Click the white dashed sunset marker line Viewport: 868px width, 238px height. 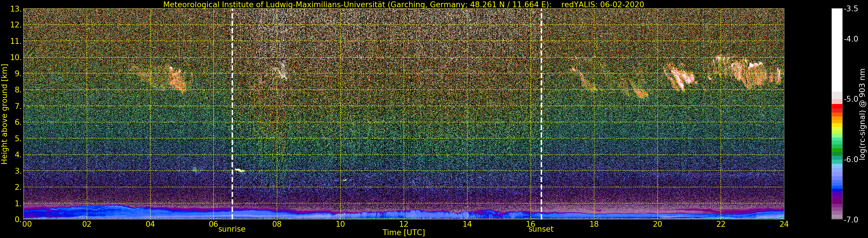tap(541, 114)
